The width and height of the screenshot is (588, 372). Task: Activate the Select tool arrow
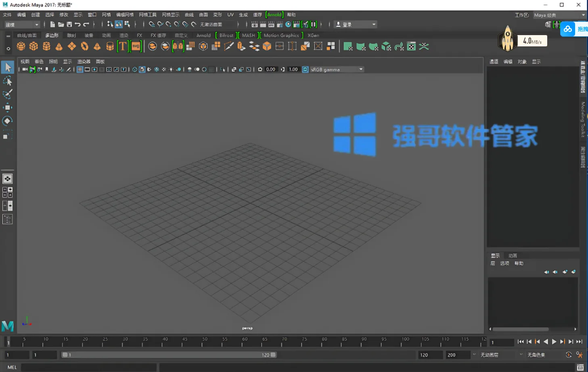pos(8,67)
